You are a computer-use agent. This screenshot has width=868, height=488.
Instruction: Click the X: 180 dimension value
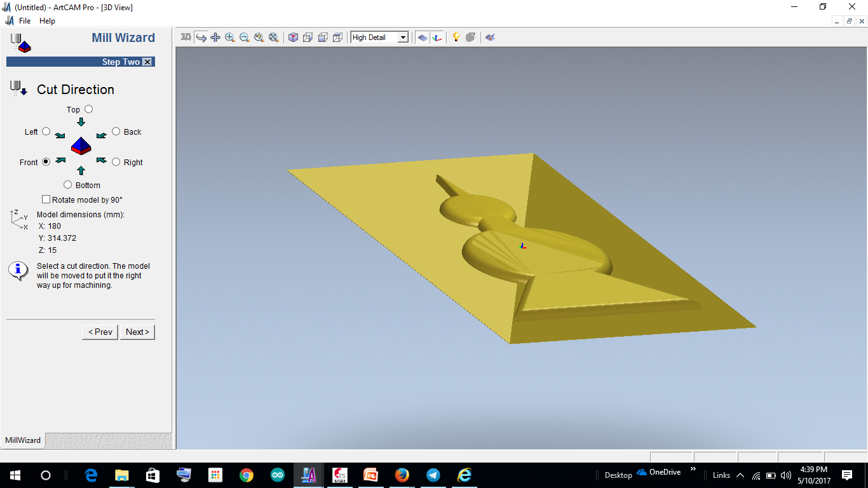50,226
